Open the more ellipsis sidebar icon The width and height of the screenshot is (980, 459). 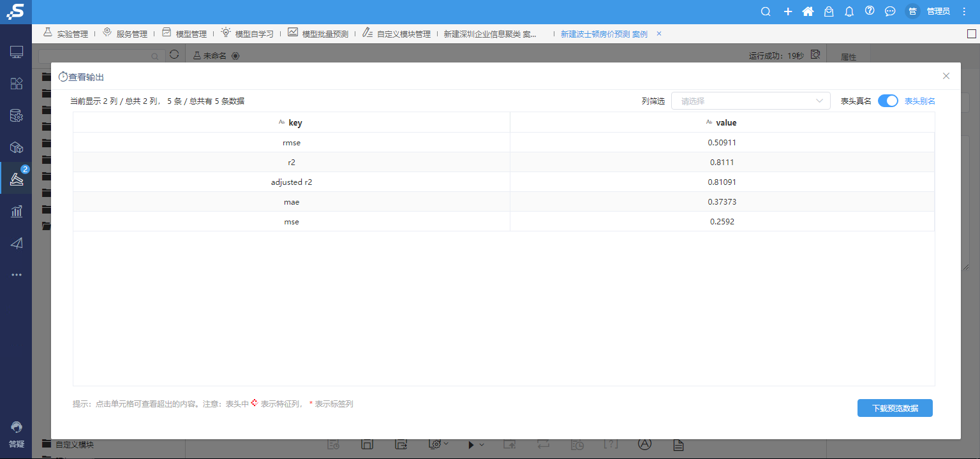click(17, 275)
